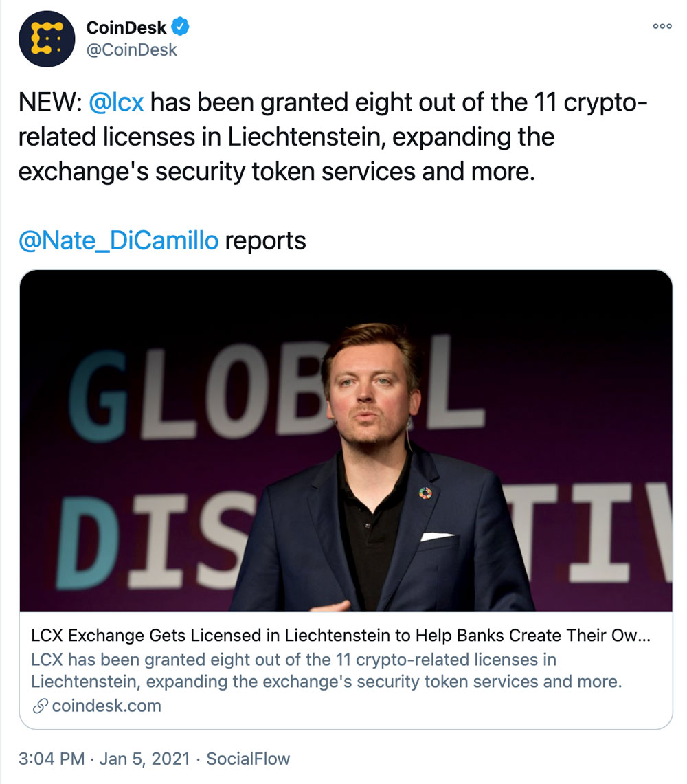Click the word "reports" in the tweet
The image size is (687, 784).
coord(265,240)
